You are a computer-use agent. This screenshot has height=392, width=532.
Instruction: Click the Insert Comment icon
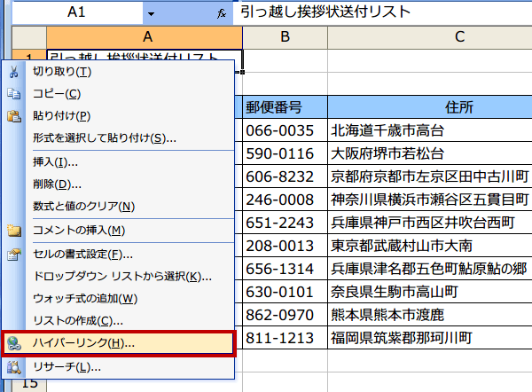coord(14,231)
